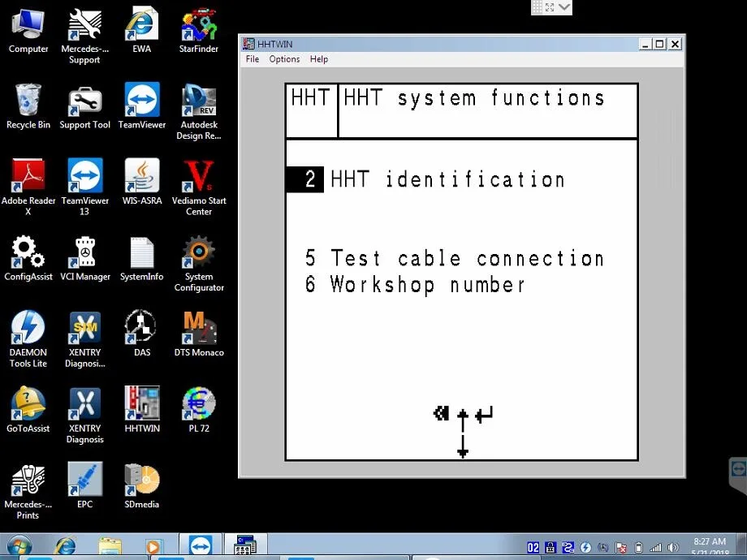Image resolution: width=747 pixels, height=560 pixels.
Task: Select item 5 Test cable connection
Action: [x=455, y=259]
